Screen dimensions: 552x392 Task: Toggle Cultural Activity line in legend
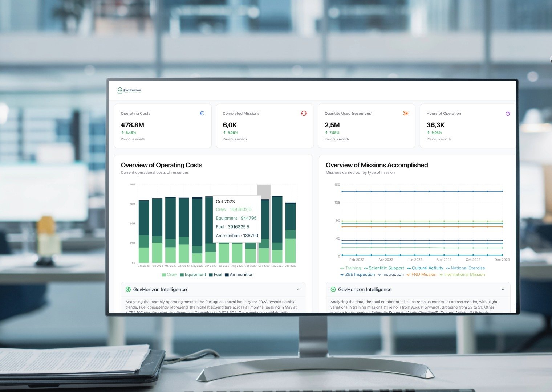(425, 268)
